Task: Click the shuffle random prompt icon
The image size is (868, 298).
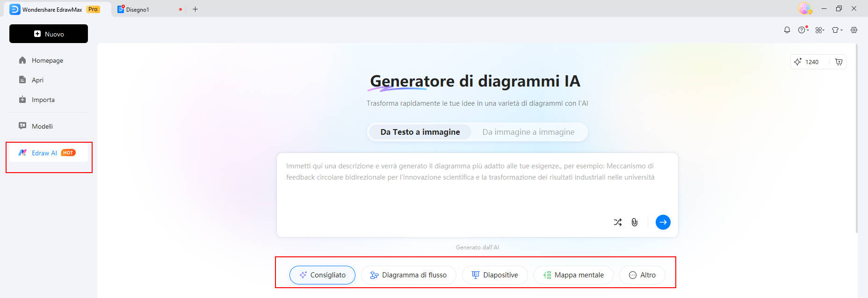Action: (618, 222)
